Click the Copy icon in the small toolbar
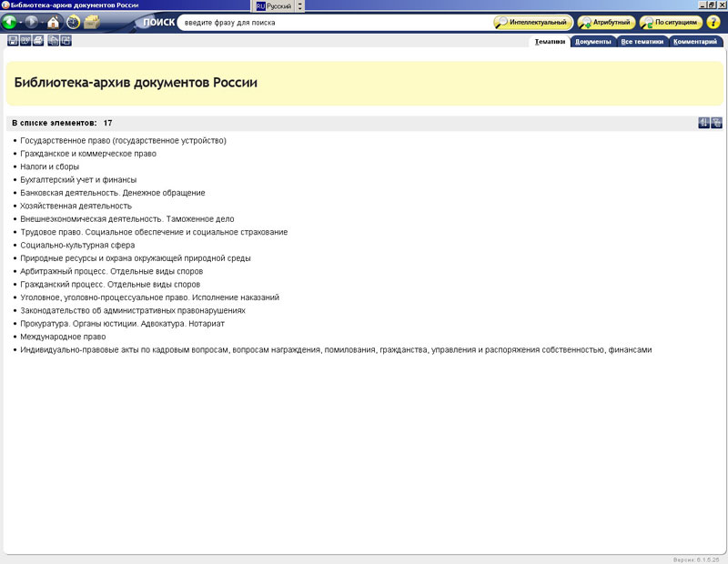Screen dimensions: 728x564 click(x=54, y=41)
